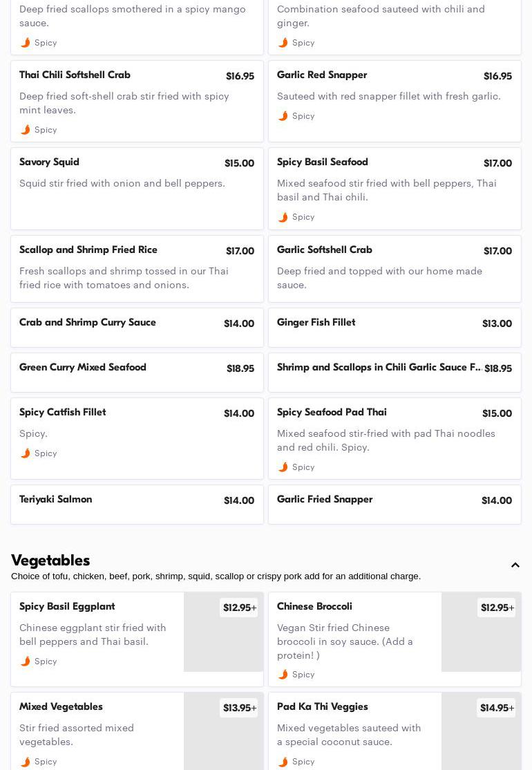532x770 pixels.
Task: Open the Ginger Fish Fillet item
Action: [395, 327]
